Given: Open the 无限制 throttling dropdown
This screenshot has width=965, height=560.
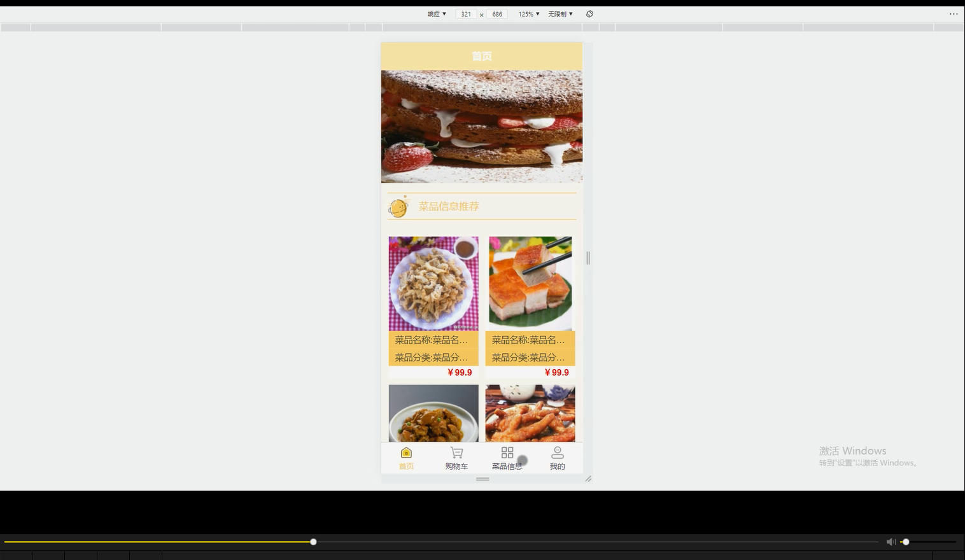Looking at the screenshot, I should 560,14.
